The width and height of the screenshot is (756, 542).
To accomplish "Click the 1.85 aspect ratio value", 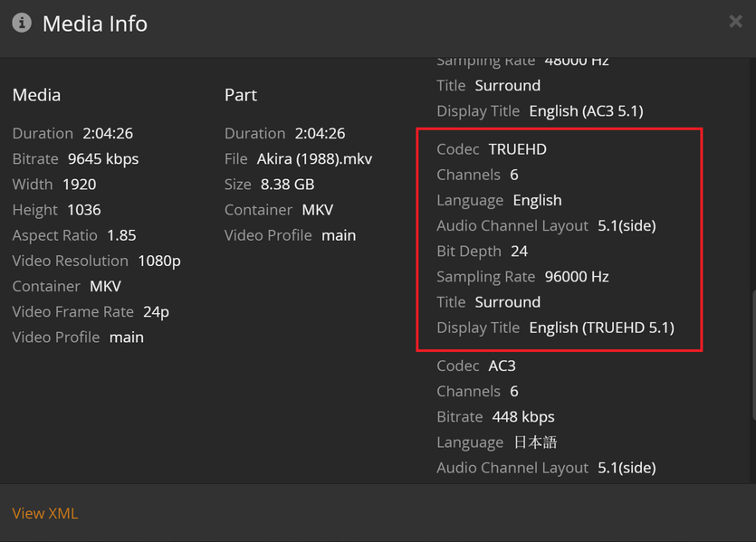I will [121, 235].
